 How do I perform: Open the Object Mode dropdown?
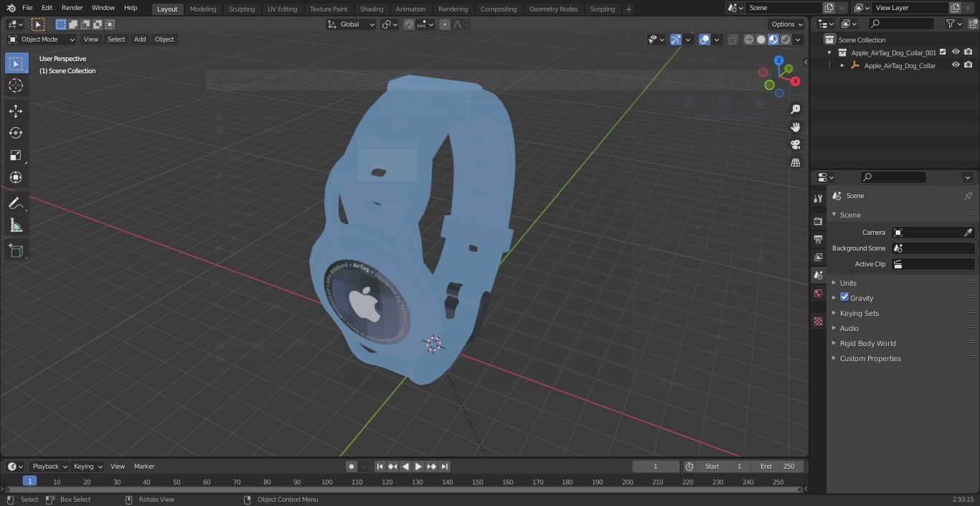tap(42, 39)
